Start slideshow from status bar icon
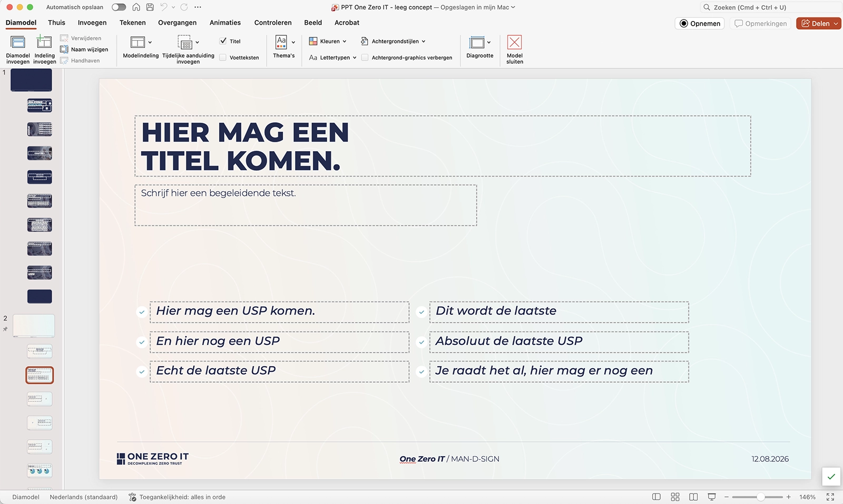Screen dimensions: 843x504 (712, 497)
